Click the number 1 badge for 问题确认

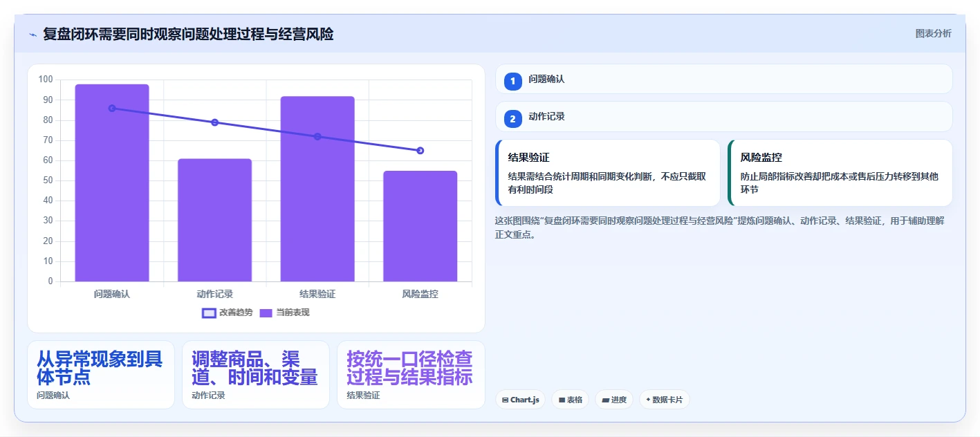point(512,82)
